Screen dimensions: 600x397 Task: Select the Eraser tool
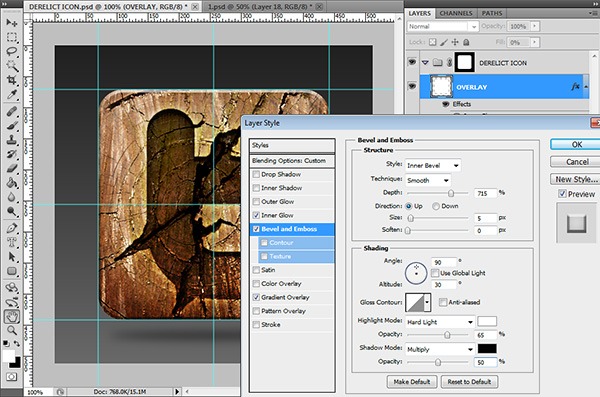click(x=11, y=168)
